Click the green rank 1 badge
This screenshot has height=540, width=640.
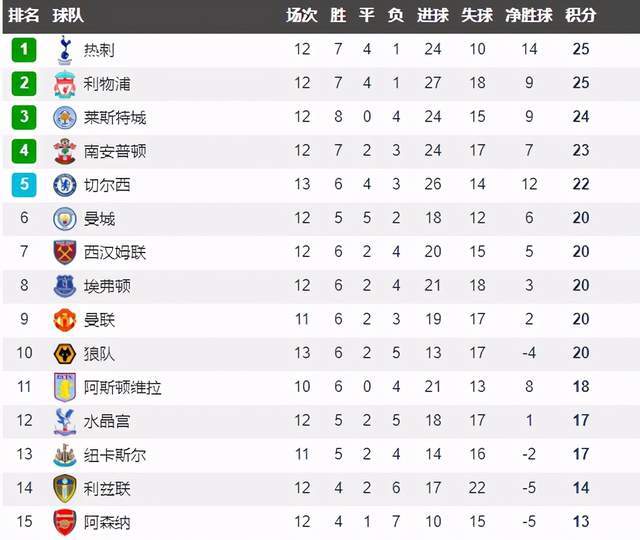24,50
